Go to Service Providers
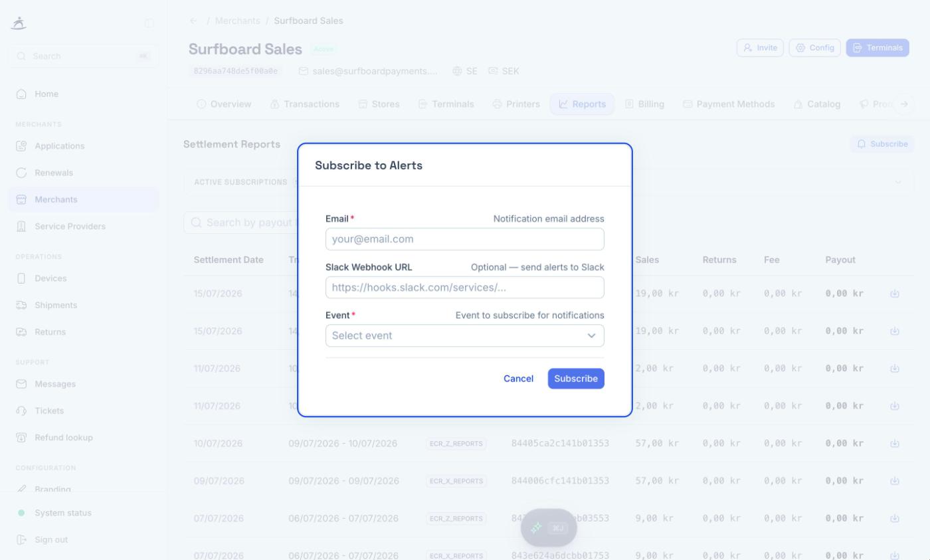The height and width of the screenshot is (560, 930). 84,227
